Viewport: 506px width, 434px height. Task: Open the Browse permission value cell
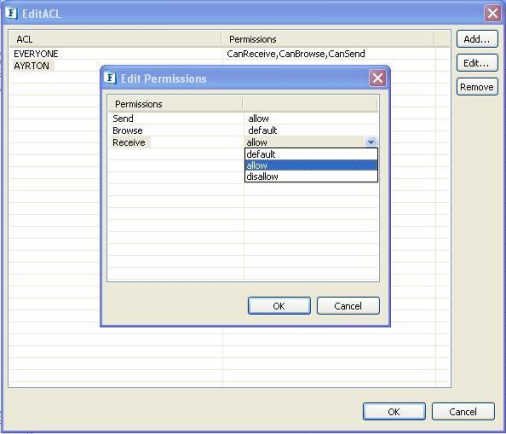pyautogui.click(x=311, y=130)
